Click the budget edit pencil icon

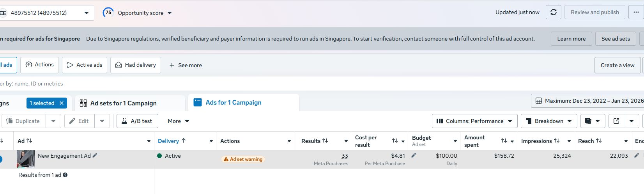[x=414, y=155]
